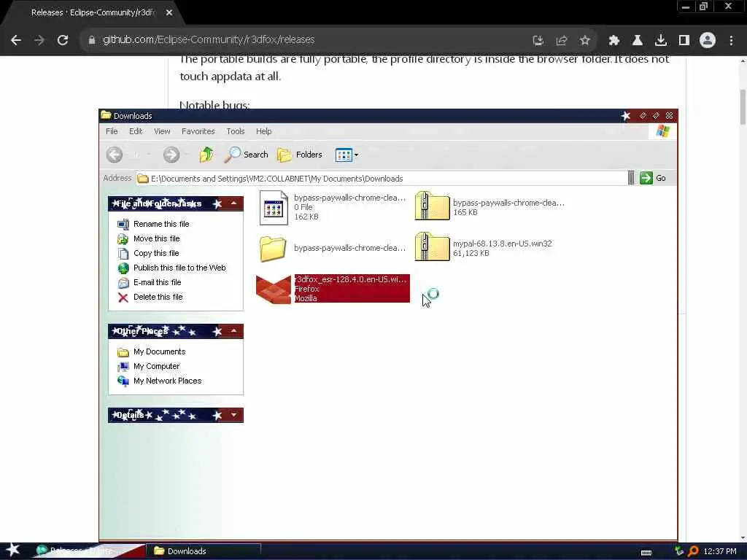Image resolution: width=747 pixels, height=560 pixels.
Task: Open the Edit menu
Action: (136, 131)
